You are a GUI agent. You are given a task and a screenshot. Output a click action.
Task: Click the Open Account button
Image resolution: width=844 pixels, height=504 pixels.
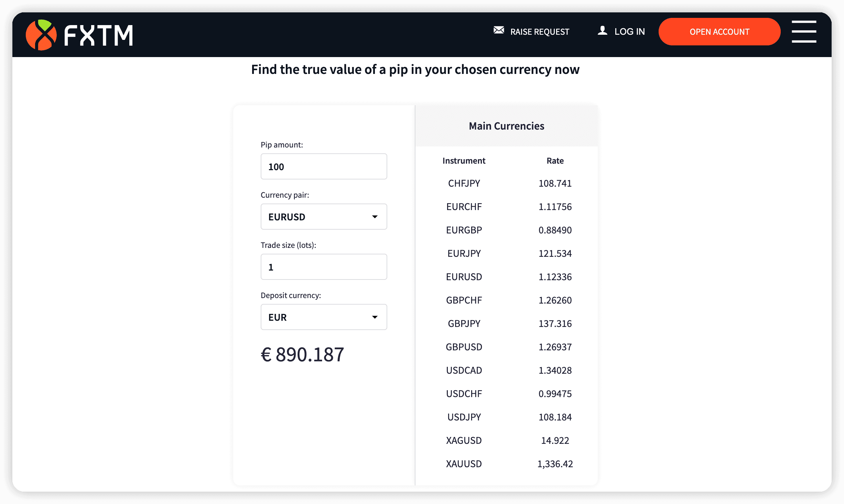[x=719, y=32]
